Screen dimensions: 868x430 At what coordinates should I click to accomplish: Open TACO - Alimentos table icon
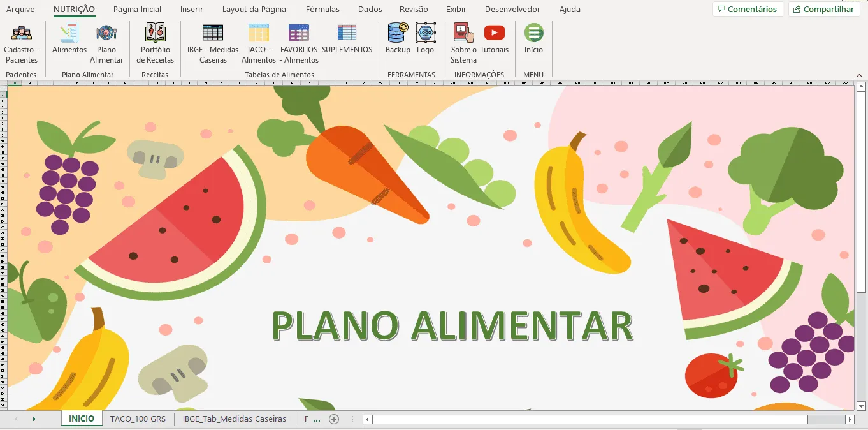point(259,43)
